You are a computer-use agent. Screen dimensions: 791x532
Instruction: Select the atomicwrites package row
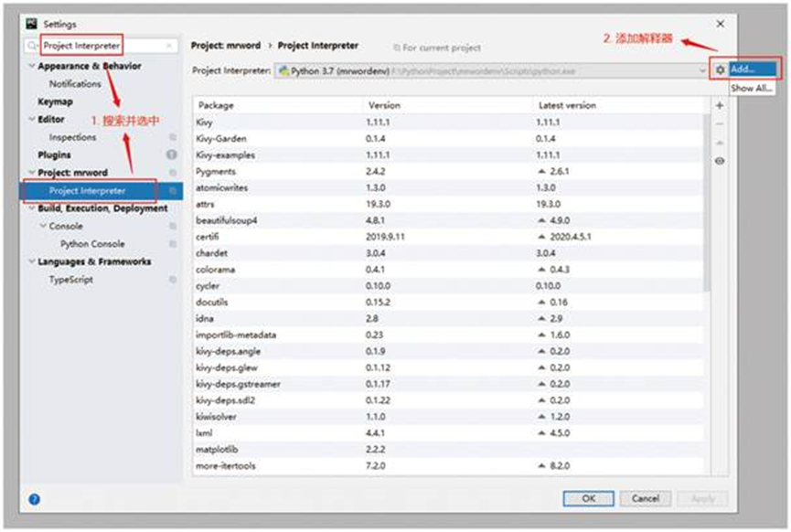point(448,187)
